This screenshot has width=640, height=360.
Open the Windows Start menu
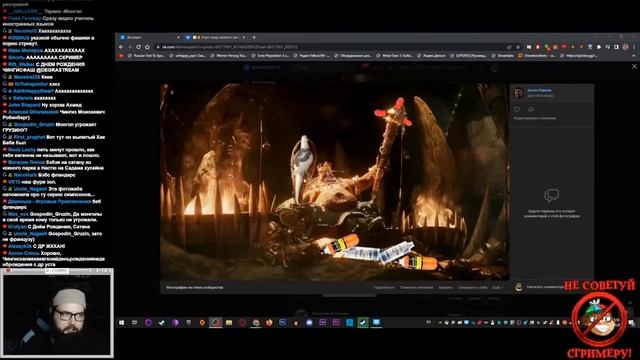point(121,322)
